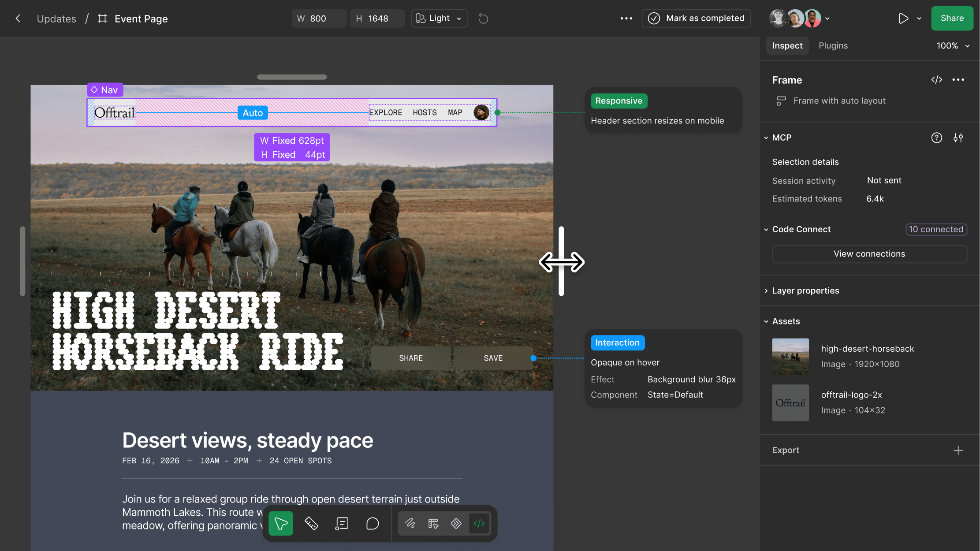
Task: Select the Measure ruler tool
Action: (311, 524)
